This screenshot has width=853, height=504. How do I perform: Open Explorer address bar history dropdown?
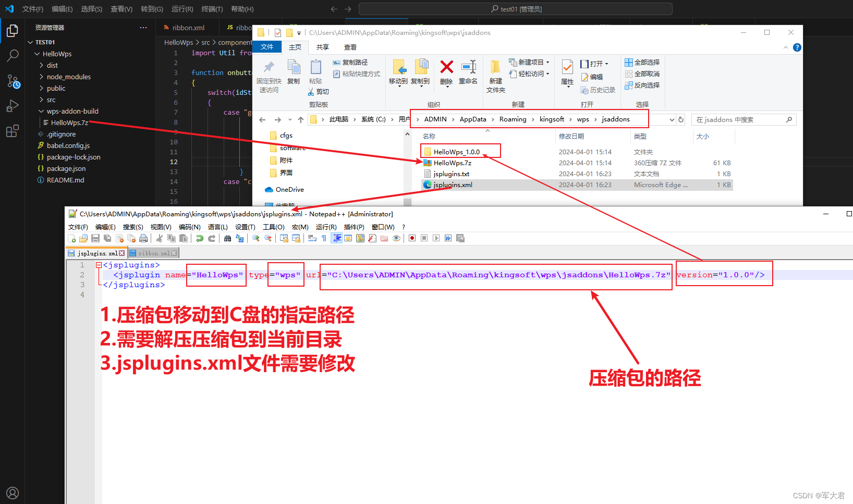tap(672, 119)
